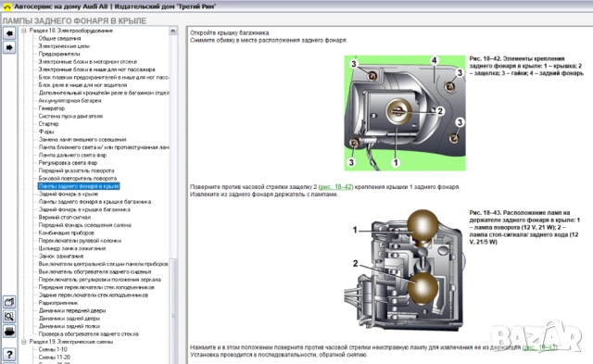Viewport: 593px width, 364px height.
Task: Open the bookmarks notebook icon in sidebar
Action: click(9, 302)
